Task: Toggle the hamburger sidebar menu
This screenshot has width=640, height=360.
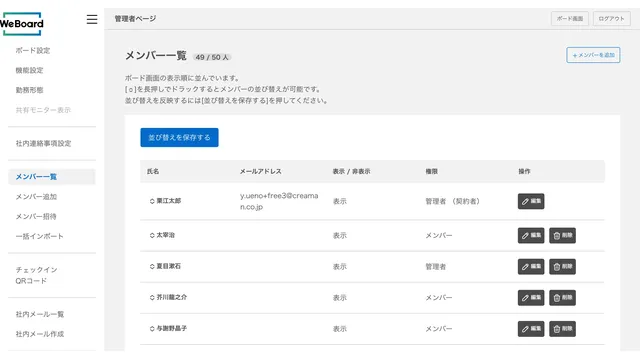Action: click(x=92, y=19)
